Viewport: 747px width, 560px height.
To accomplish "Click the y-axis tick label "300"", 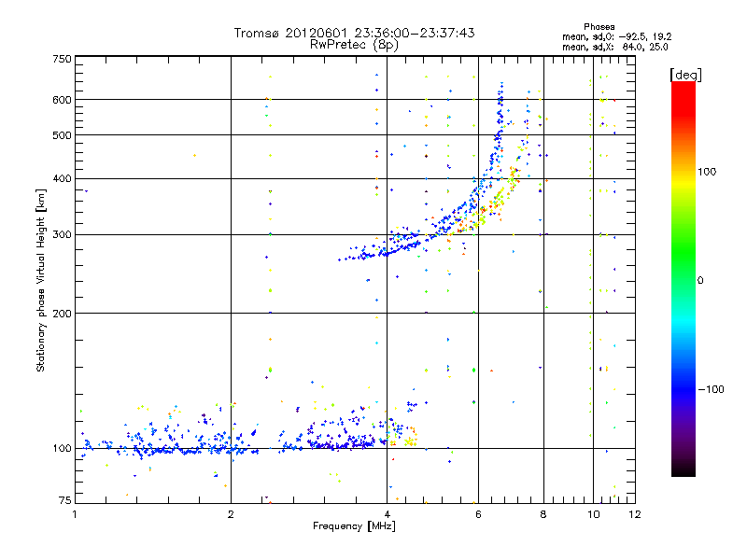I will pyautogui.click(x=62, y=234).
